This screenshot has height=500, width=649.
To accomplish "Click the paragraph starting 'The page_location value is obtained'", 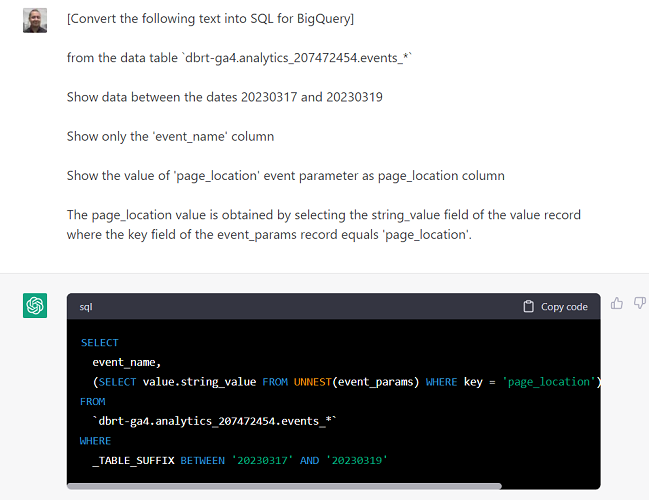I will pos(324,225).
